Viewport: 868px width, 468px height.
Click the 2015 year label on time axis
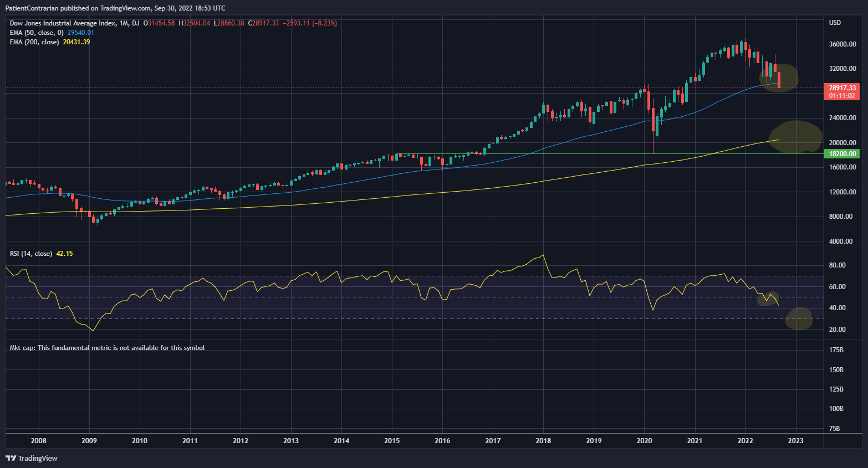pos(392,441)
